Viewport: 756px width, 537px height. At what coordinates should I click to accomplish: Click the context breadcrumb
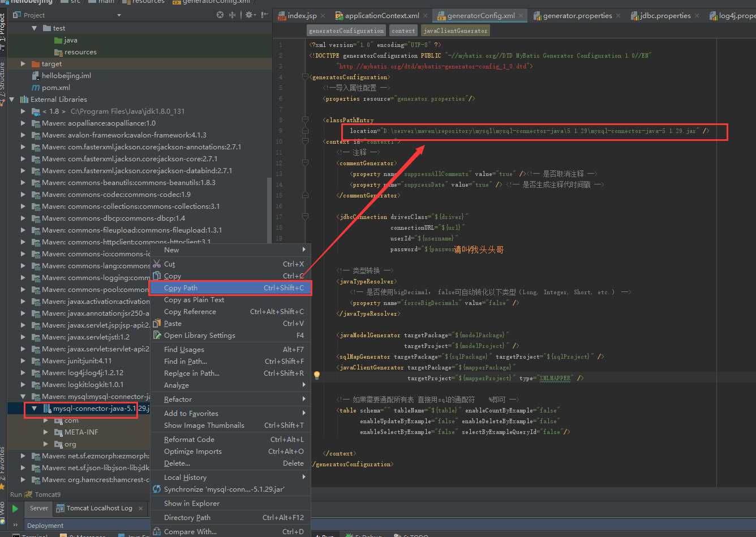tap(403, 31)
